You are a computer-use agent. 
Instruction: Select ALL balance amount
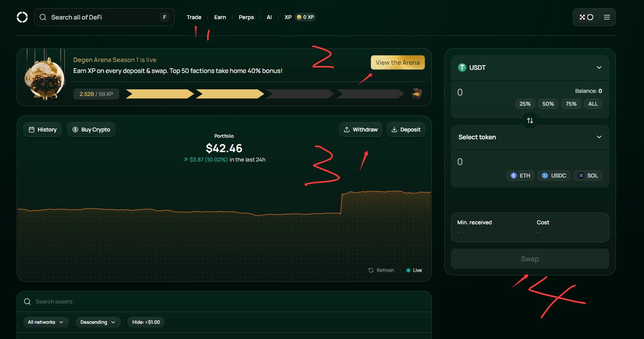593,104
